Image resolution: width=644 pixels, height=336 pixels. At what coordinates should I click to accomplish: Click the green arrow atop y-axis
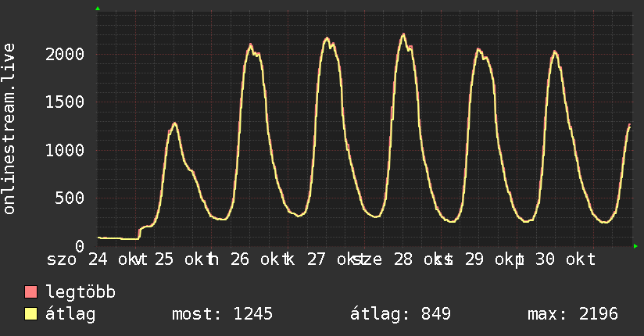point(98,9)
